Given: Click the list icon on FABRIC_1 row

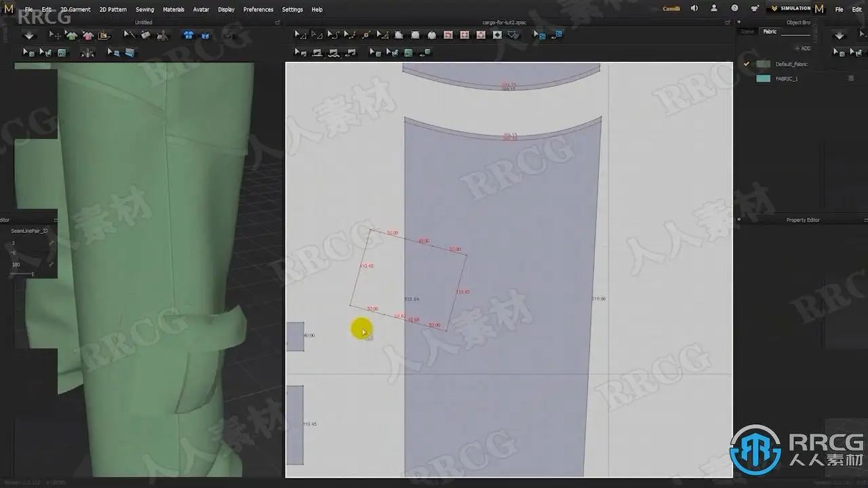Looking at the screenshot, I should (x=851, y=79).
